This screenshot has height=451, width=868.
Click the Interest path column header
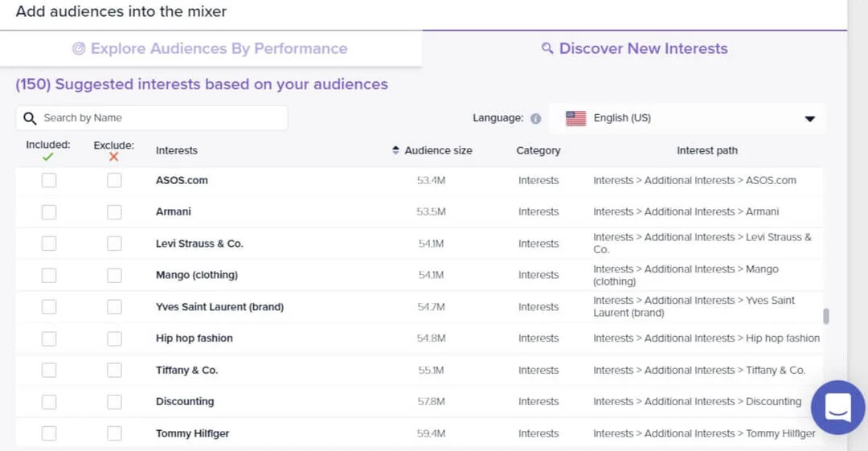[707, 150]
